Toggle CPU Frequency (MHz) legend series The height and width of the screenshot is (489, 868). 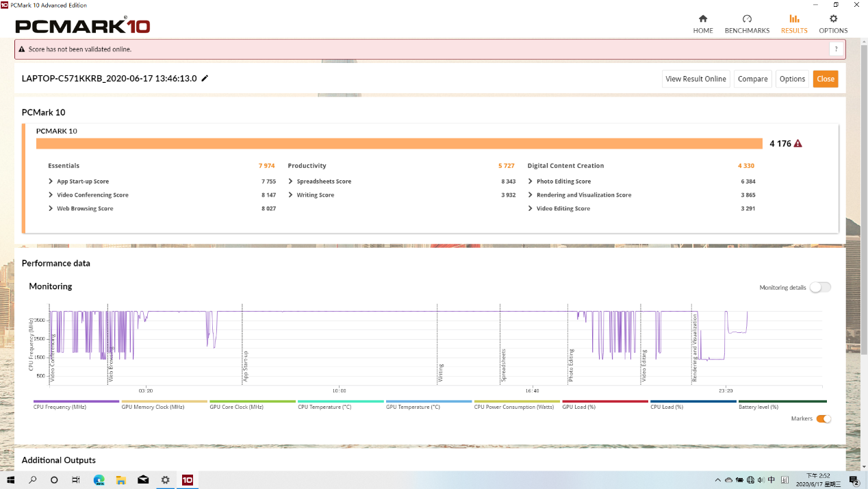76,405
